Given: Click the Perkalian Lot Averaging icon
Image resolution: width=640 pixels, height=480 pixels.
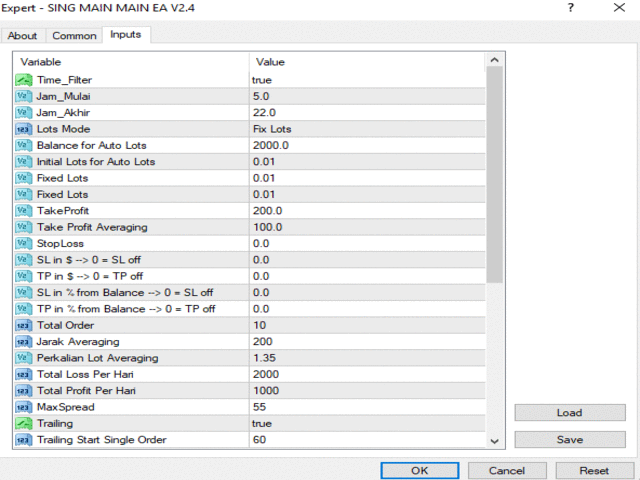Looking at the screenshot, I should pos(24,358).
